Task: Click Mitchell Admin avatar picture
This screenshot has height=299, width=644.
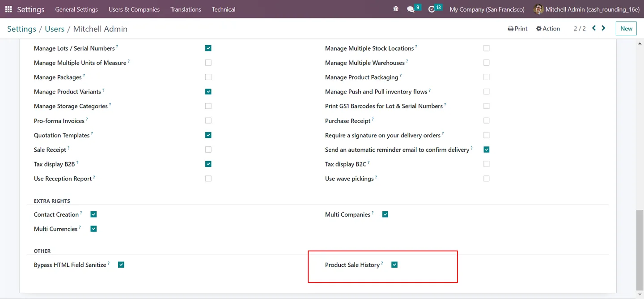Action: coord(538,9)
